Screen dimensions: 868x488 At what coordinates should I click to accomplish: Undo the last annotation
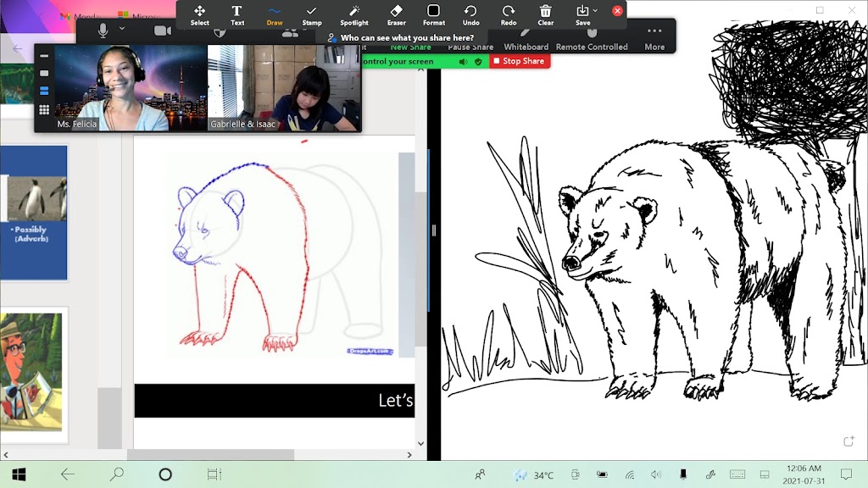(470, 15)
